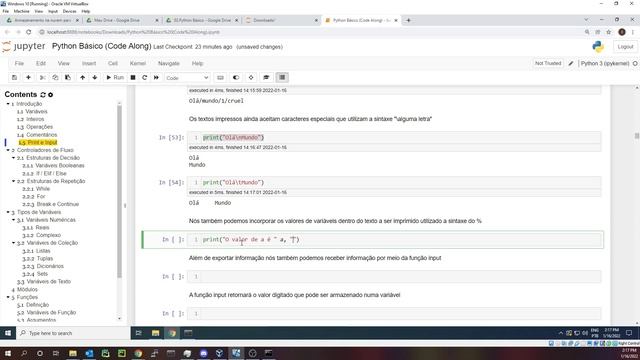Open Contents settings gear icon

tap(51, 95)
